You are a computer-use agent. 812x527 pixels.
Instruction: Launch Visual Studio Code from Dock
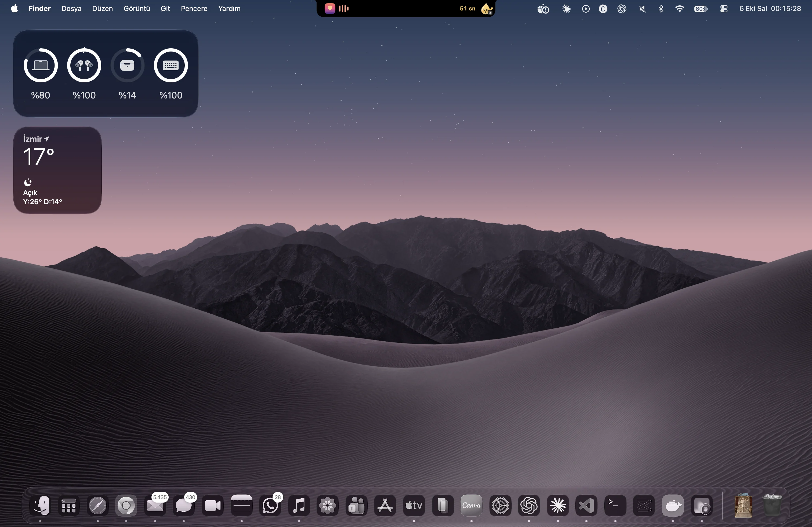[586, 505]
